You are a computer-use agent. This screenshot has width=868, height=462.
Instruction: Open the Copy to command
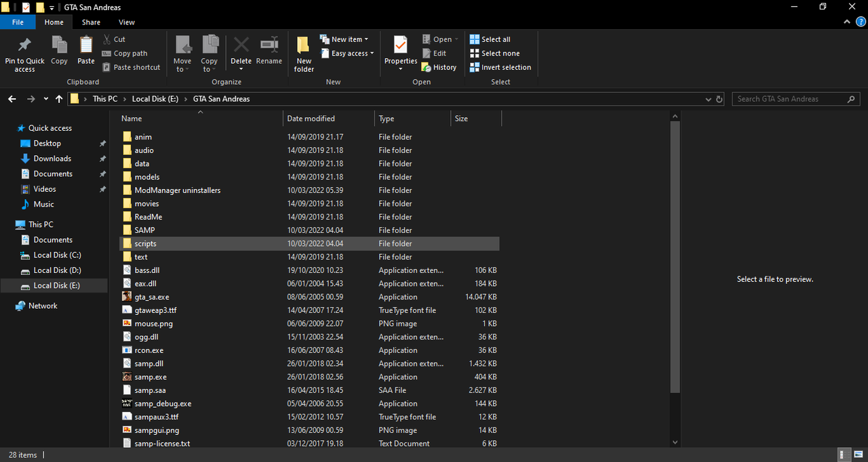click(x=210, y=54)
